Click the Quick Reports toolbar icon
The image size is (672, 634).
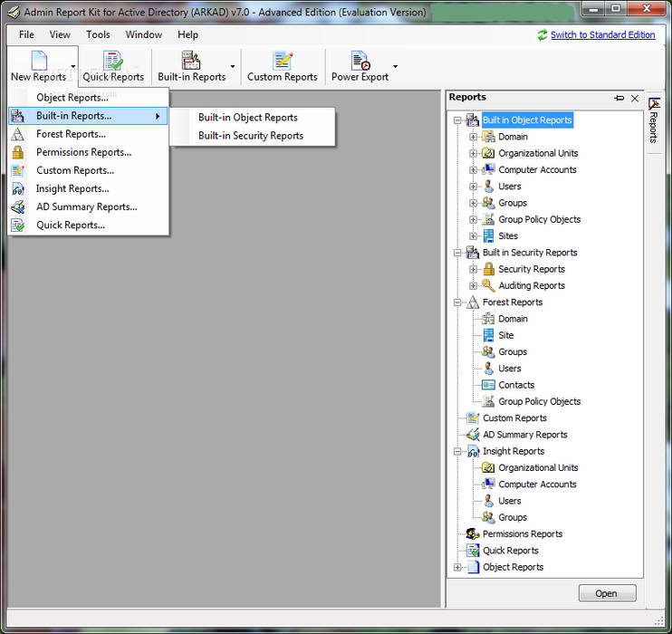point(112,60)
